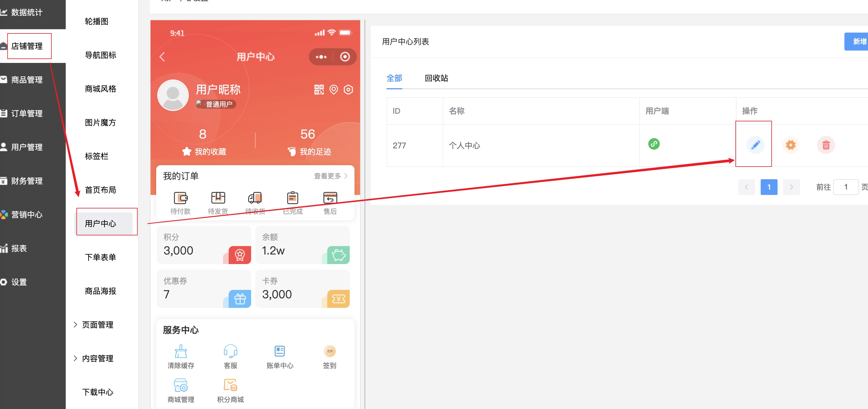
Task: Open 设置 in the sidebar
Action: (19, 282)
